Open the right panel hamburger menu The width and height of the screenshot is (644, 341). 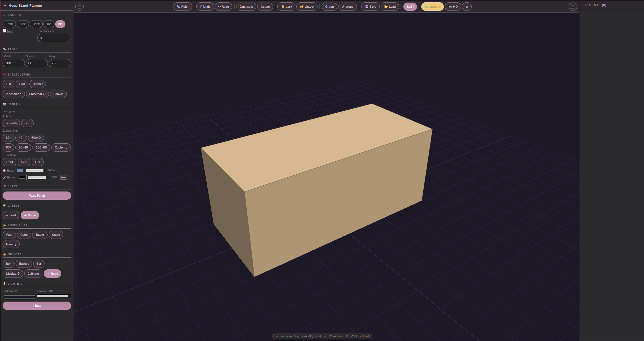coord(573,7)
